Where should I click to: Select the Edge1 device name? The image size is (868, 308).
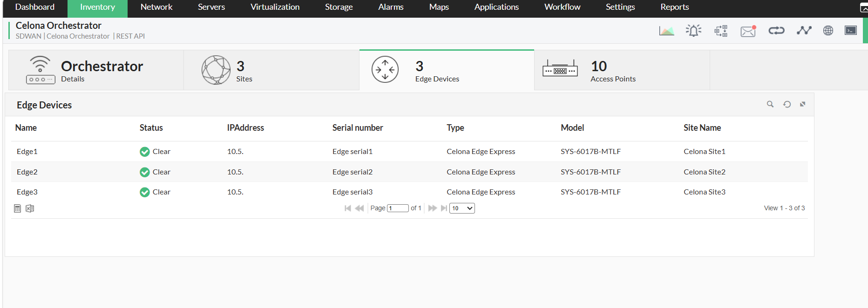pyautogui.click(x=27, y=152)
